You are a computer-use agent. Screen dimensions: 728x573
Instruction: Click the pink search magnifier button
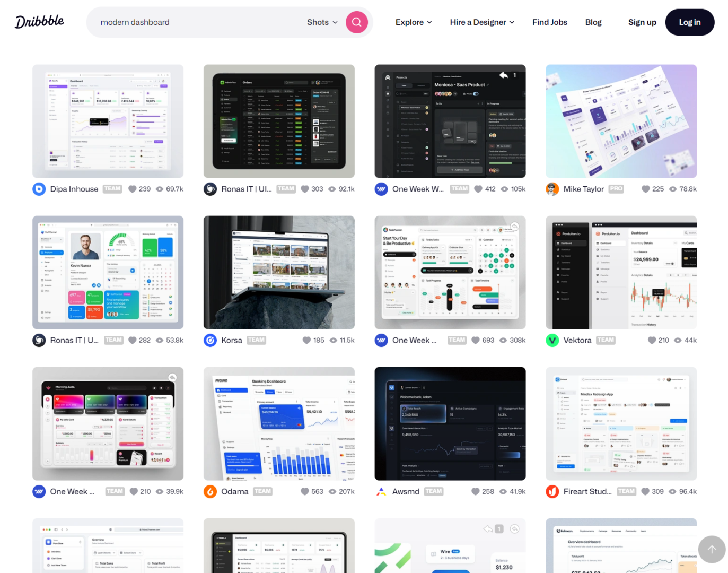click(357, 22)
